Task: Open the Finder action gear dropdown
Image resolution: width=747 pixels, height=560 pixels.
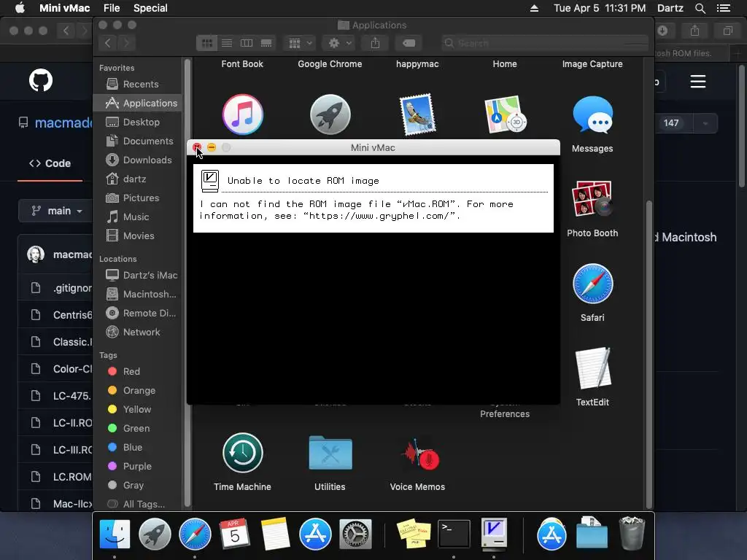Action: 340,43
